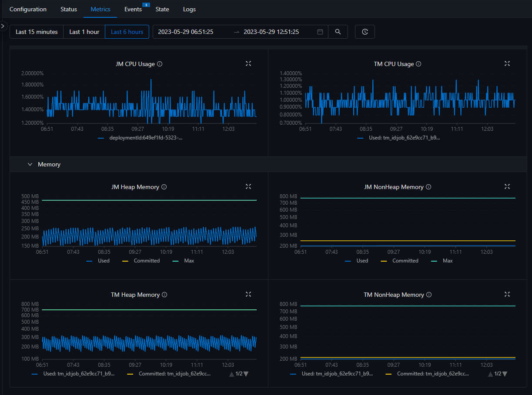Open the Events tab with notification badge

click(133, 9)
